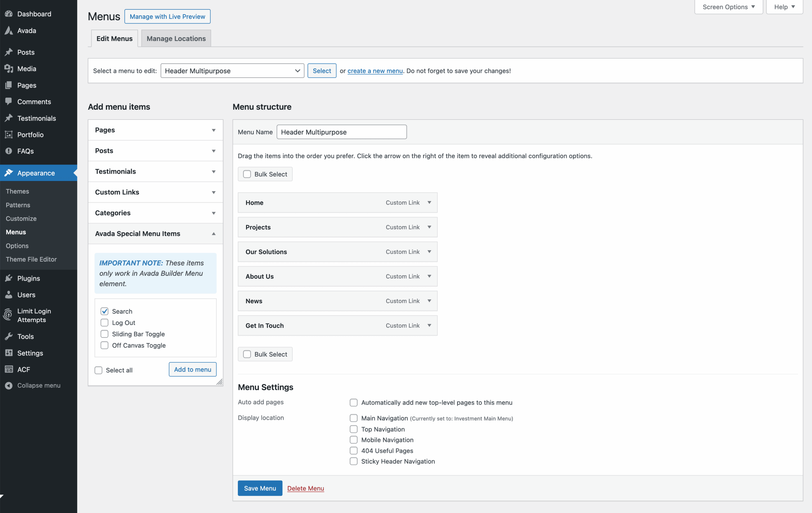Open Media via its sidebar icon
This screenshot has height=513, width=812.
pyautogui.click(x=9, y=69)
